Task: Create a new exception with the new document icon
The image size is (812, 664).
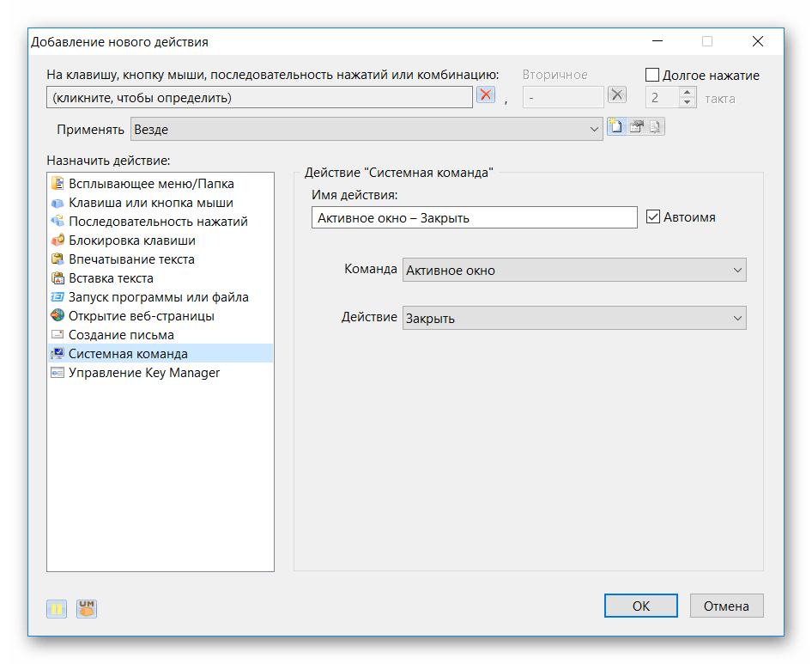Action: tap(615, 126)
